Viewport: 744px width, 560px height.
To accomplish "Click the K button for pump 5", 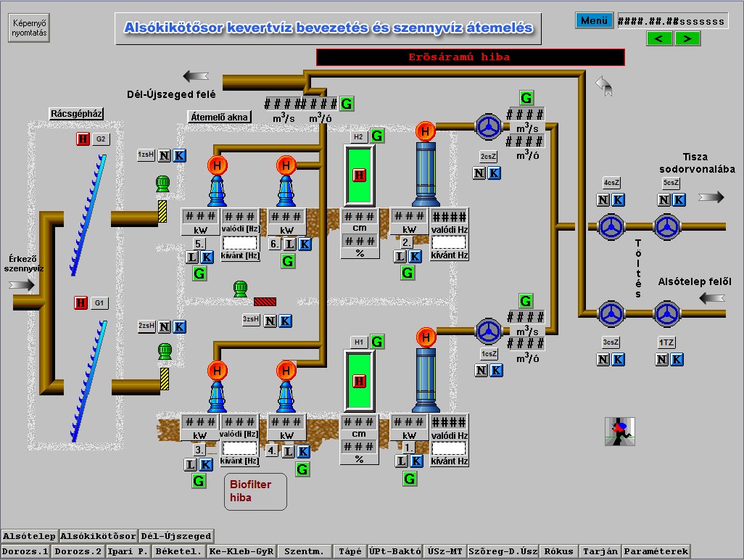I will [207, 258].
